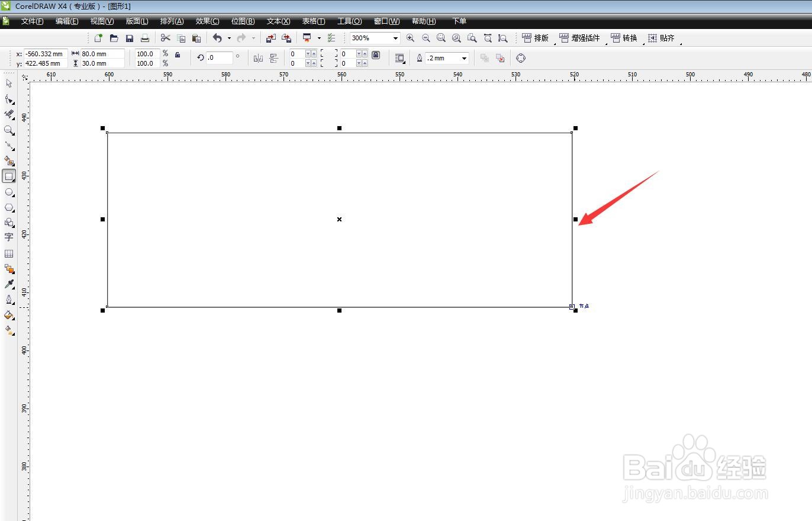
Task: Select the Eyedropper tool
Action: pyautogui.click(x=9, y=284)
